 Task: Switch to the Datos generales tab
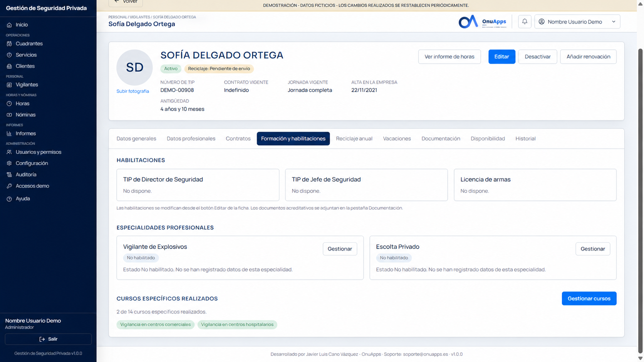(136, 139)
